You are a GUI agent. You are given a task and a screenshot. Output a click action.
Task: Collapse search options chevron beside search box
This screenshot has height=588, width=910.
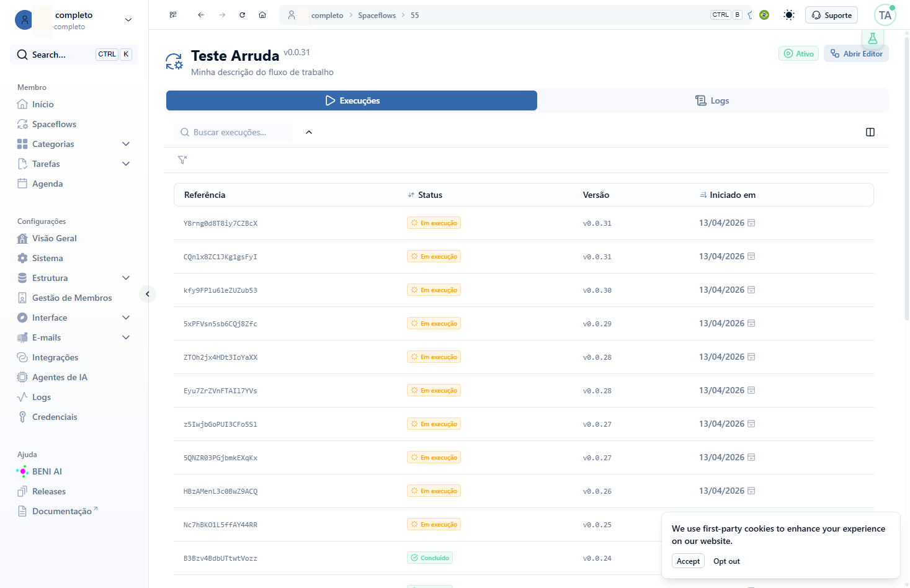pos(309,132)
